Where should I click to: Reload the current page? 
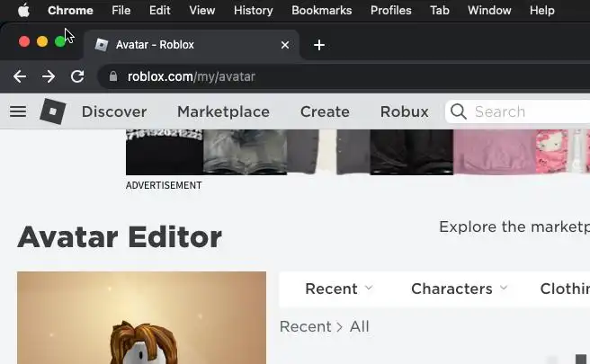tap(77, 76)
